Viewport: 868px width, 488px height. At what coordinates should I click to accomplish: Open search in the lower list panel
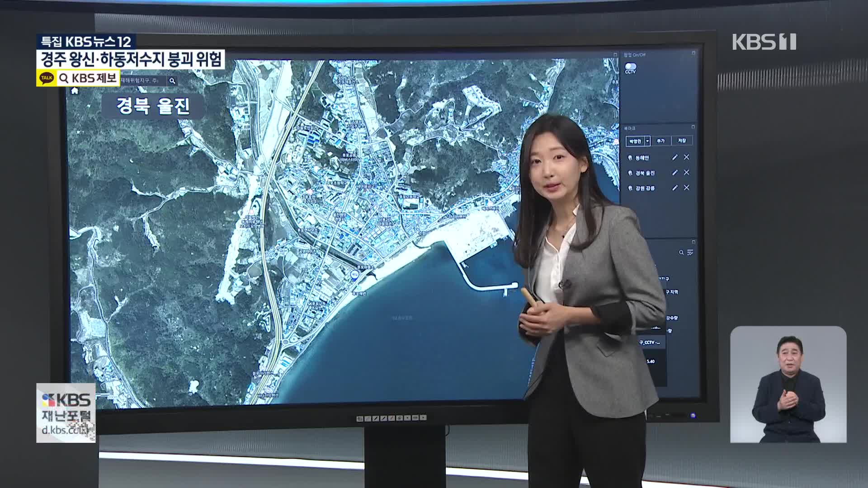click(x=681, y=253)
